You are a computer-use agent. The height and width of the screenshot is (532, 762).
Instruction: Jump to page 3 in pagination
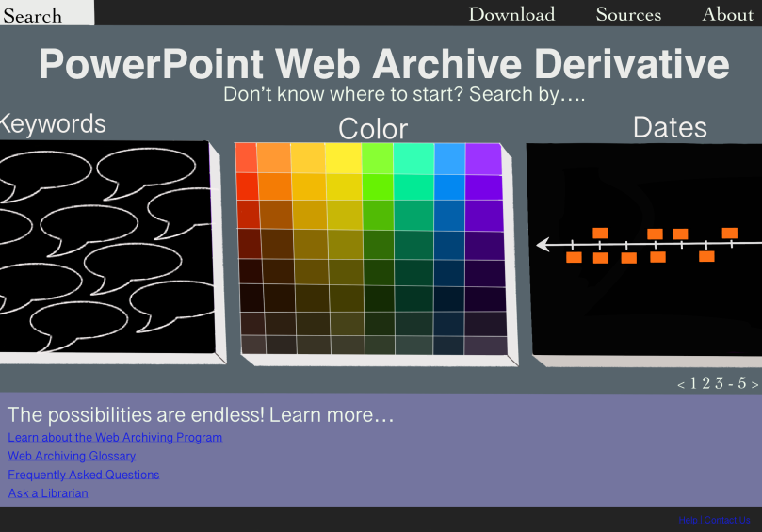click(x=720, y=383)
